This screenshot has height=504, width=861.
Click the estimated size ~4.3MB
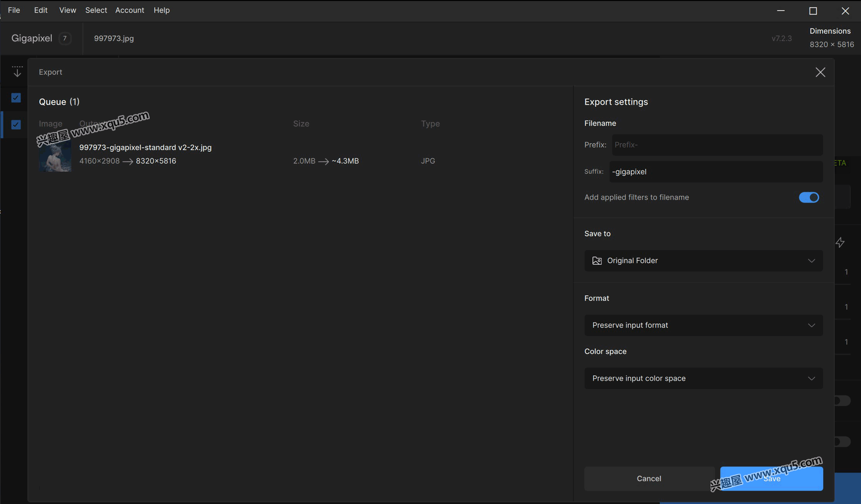point(345,161)
